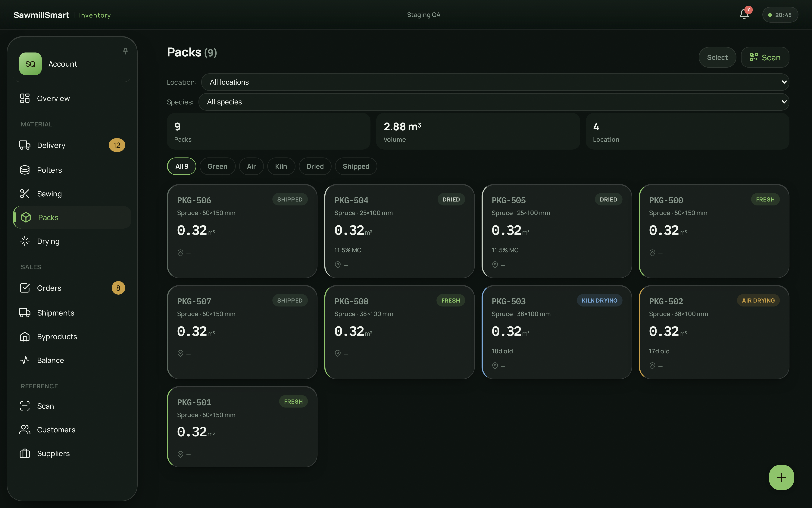The width and height of the screenshot is (812, 508).
Task: Click the Byproducts warehouse icon
Action: click(25, 336)
